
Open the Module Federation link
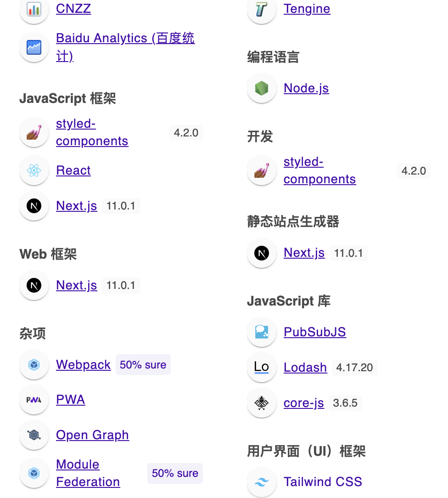(x=88, y=473)
